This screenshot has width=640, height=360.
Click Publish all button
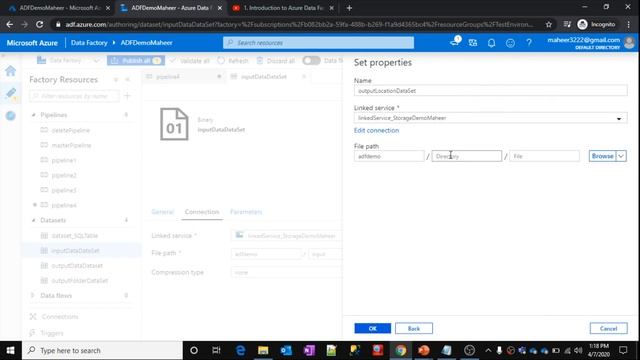(136, 60)
